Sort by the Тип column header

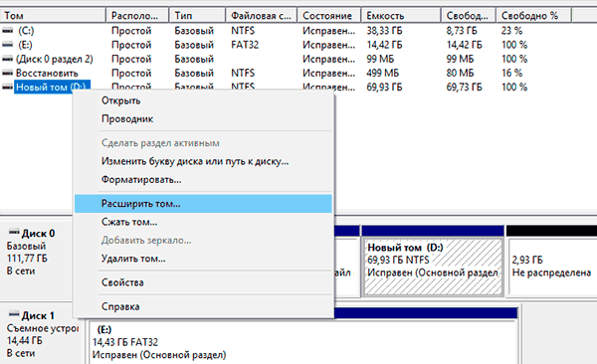tap(197, 16)
